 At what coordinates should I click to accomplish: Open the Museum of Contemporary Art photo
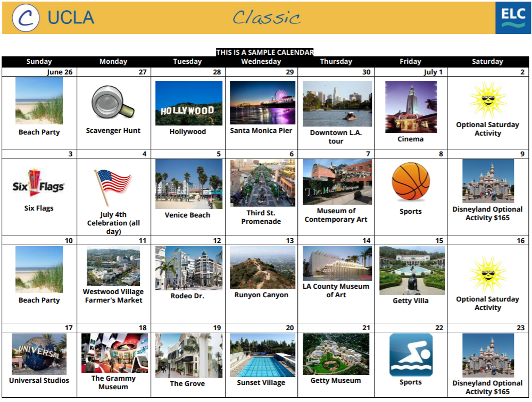click(x=337, y=182)
